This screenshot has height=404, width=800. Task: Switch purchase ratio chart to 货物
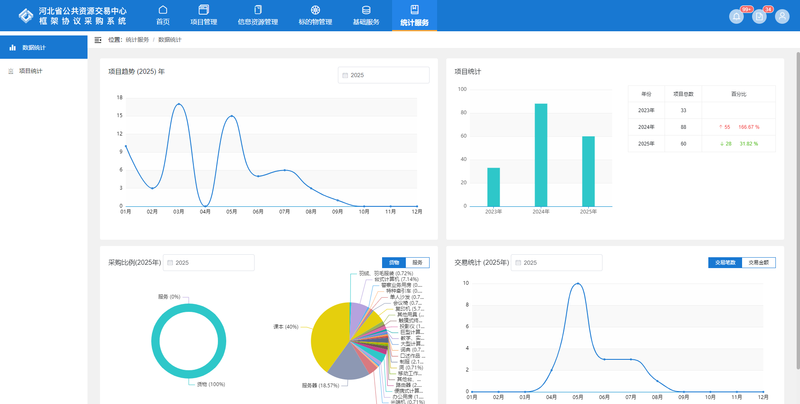pyautogui.click(x=394, y=262)
